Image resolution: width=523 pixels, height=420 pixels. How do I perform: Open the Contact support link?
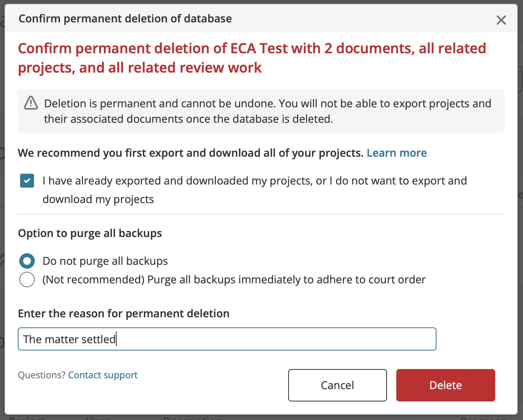pos(103,375)
